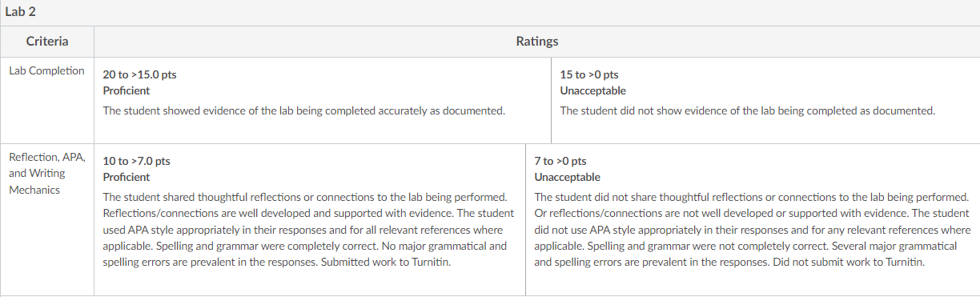Select the Ratings column header
Screen dimensions: 980x297
click(x=537, y=42)
